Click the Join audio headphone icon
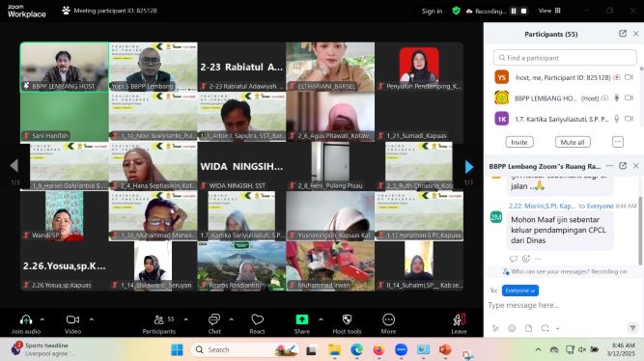 [x=26, y=319]
